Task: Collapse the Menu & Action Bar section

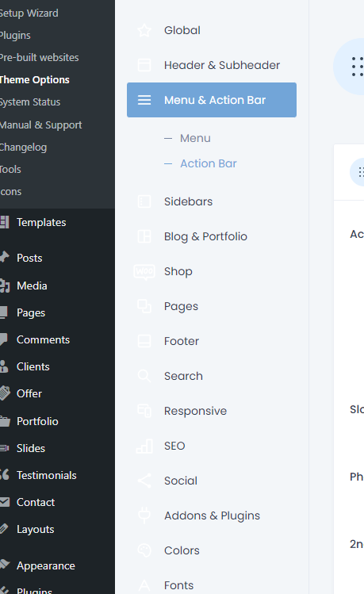Action: coord(212,100)
